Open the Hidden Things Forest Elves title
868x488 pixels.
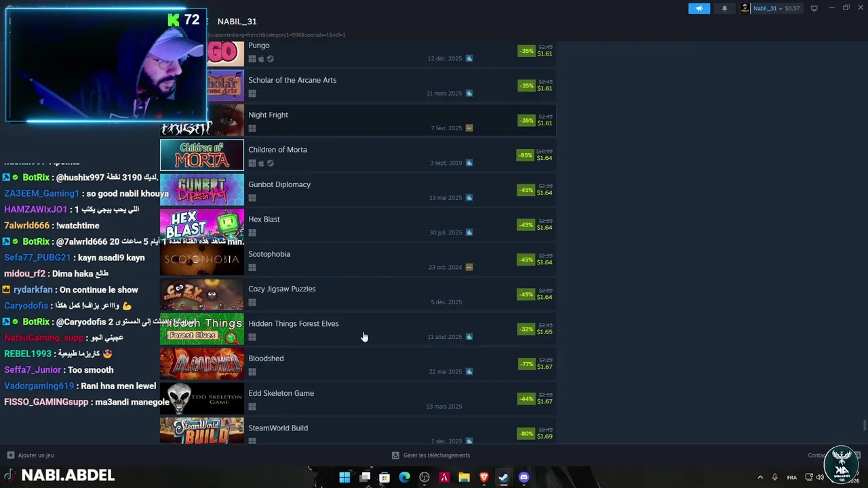(294, 323)
